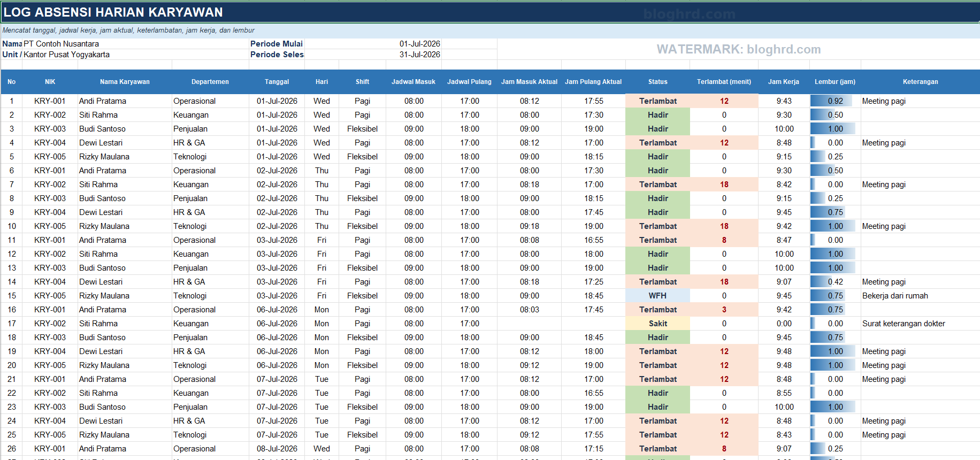
Task: Click the Lembur data bar 1.00 in row 3
Action: click(x=835, y=129)
